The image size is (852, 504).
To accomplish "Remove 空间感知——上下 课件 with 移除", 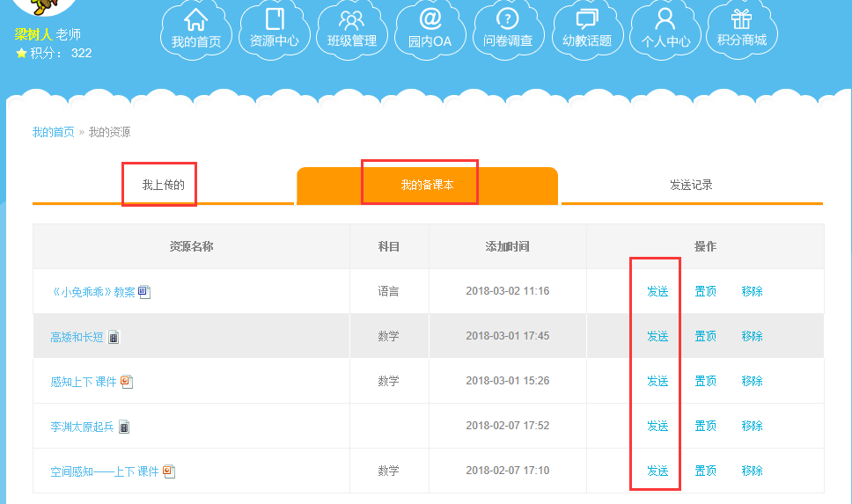I will point(752,471).
